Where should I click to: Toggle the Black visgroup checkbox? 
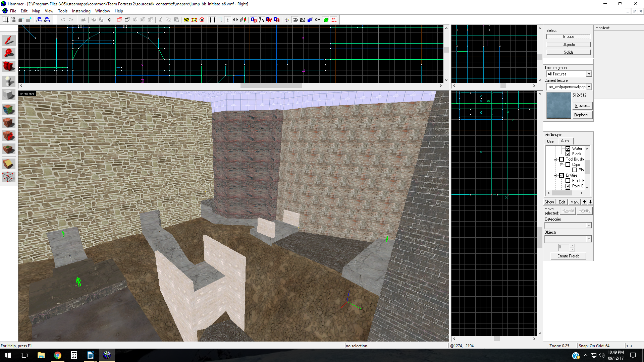(x=568, y=154)
